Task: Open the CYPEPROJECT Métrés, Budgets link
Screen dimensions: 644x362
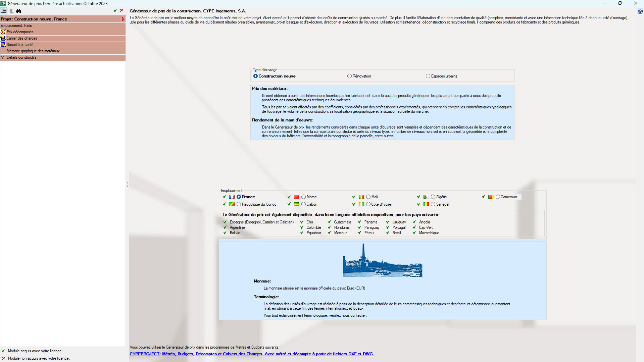Action: pos(252,354)
